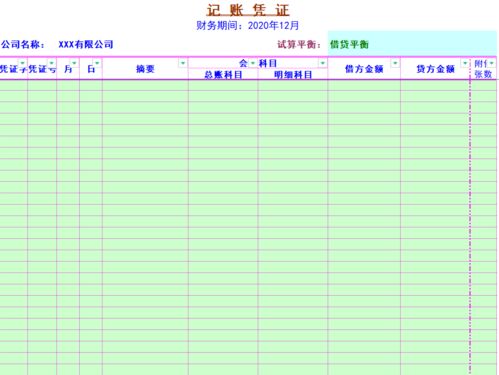
Task: Open the 凭证号 column filter dropdown
Action: [51, 63]
